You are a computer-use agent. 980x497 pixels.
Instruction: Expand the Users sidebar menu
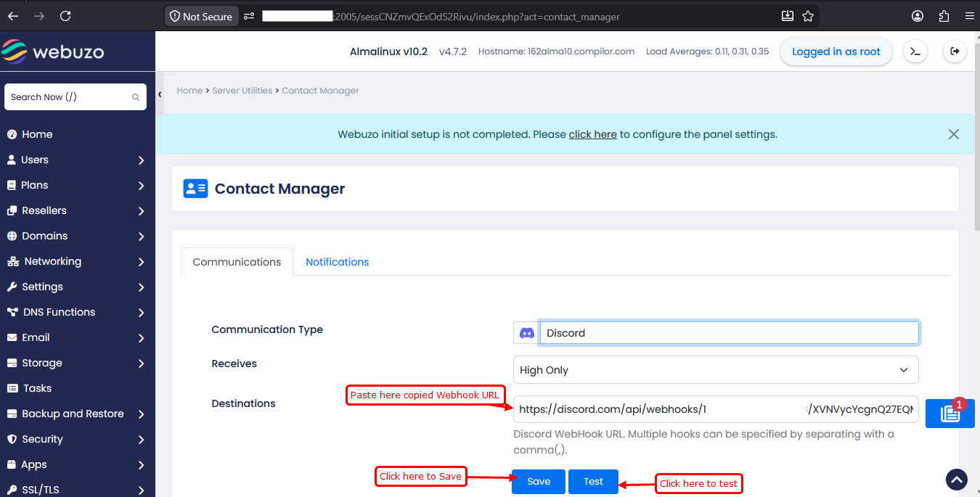point(76,160)
